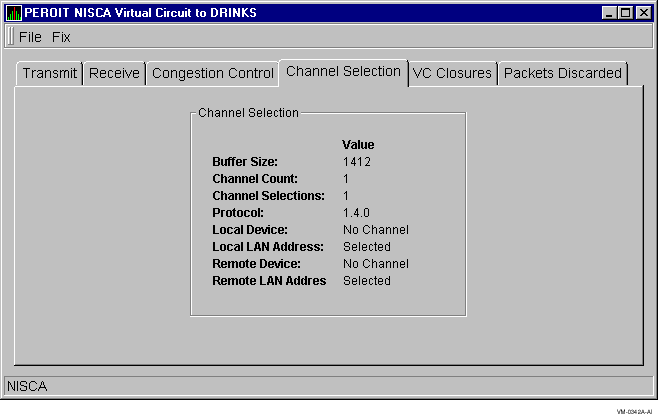Click the NISCA status bar text

click(27, 385)
